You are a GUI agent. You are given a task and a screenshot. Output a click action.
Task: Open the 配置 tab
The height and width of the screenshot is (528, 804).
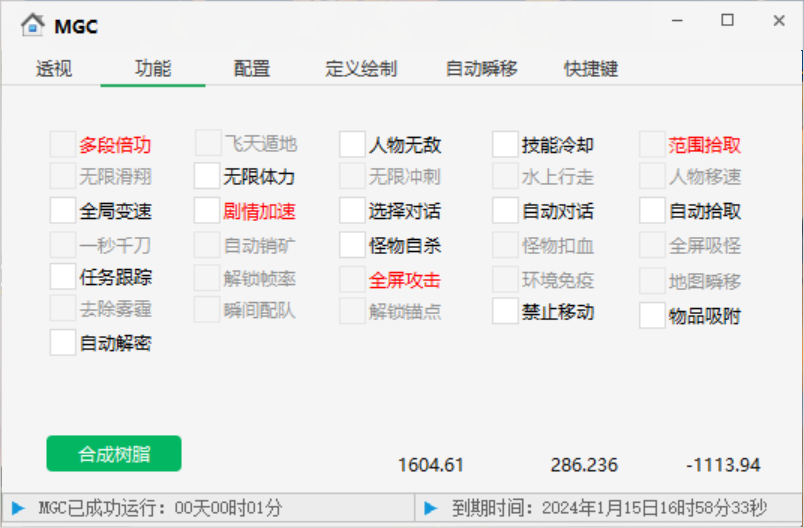coord(252,68)
